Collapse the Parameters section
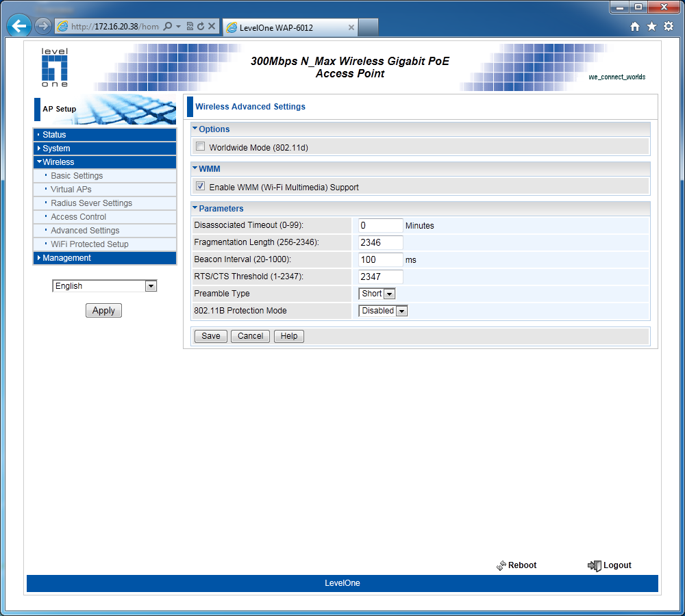 (195, 208)
